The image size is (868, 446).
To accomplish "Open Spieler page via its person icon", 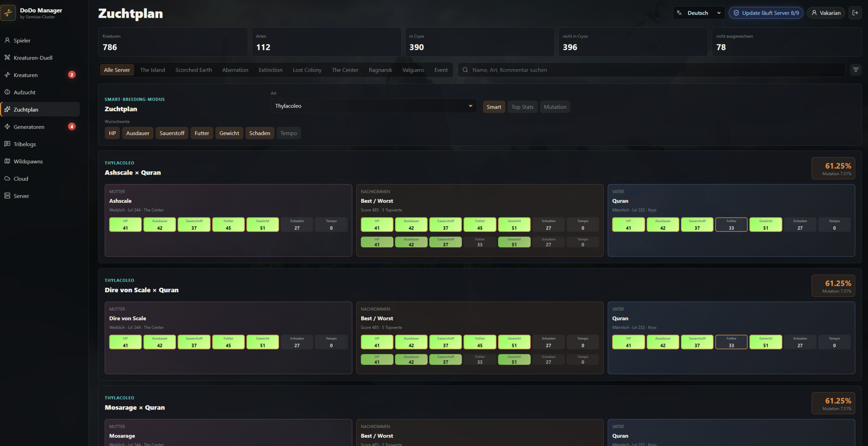I will click(7, 40).
